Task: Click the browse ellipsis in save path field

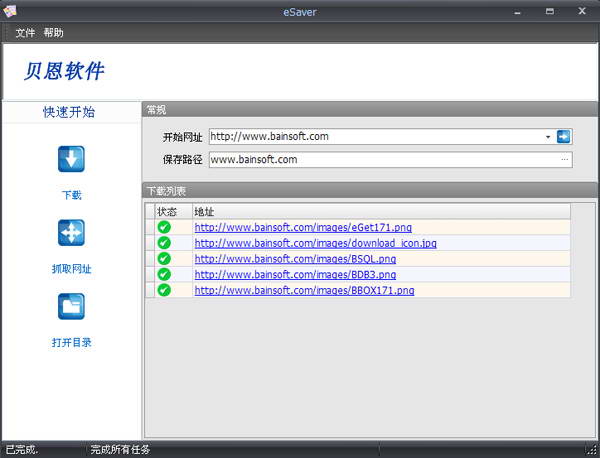Action: 564,160
